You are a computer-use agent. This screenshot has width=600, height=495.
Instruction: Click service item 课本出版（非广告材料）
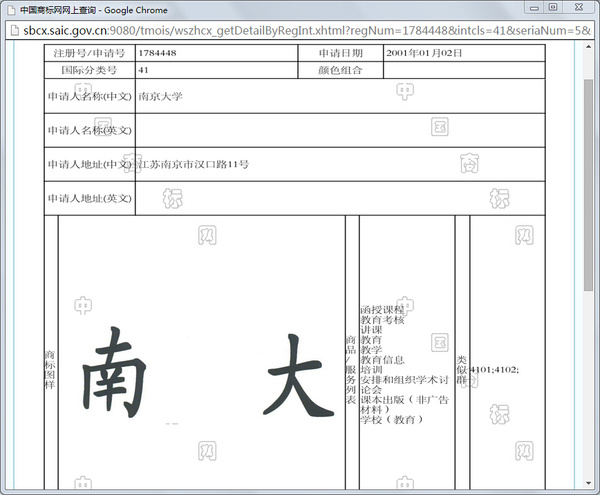[404, 405]
